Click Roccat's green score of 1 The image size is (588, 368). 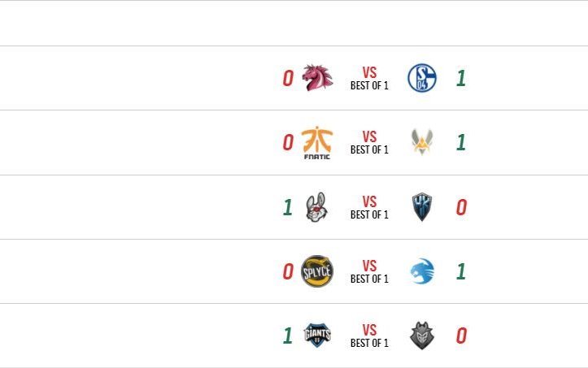tap(460, 271)
